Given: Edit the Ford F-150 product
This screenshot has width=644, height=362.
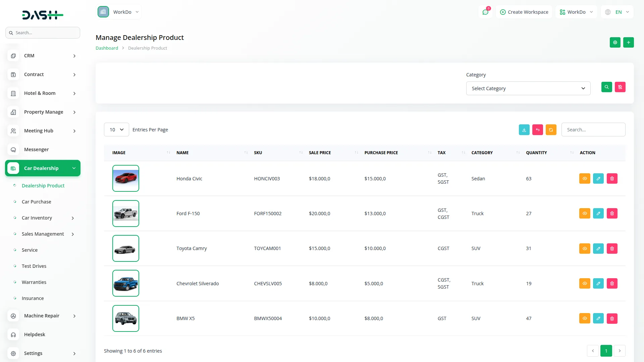Looking at the screenshot, I should click(598, 214).
